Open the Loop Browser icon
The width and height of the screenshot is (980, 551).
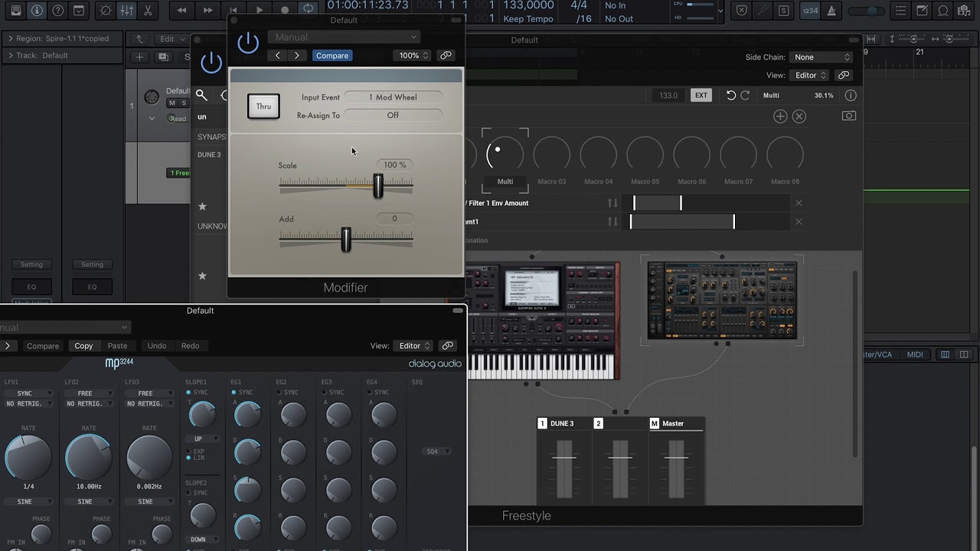[x=944, y=11]
